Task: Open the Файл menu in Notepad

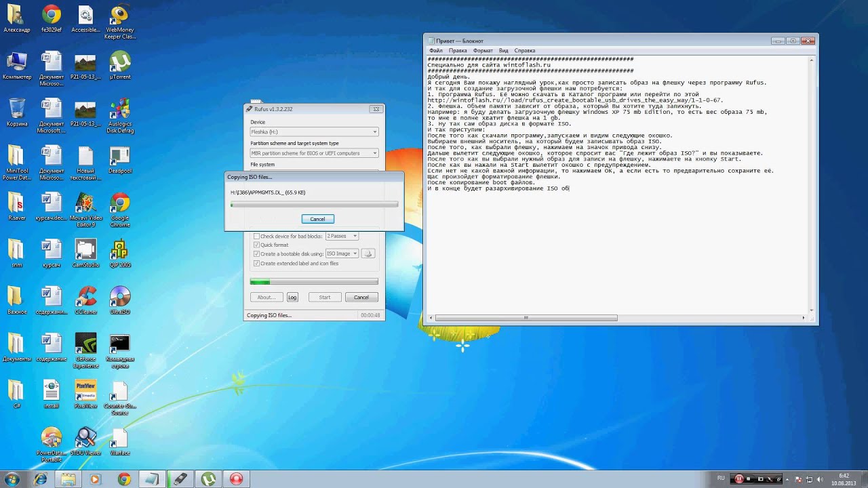Action: 435,51
